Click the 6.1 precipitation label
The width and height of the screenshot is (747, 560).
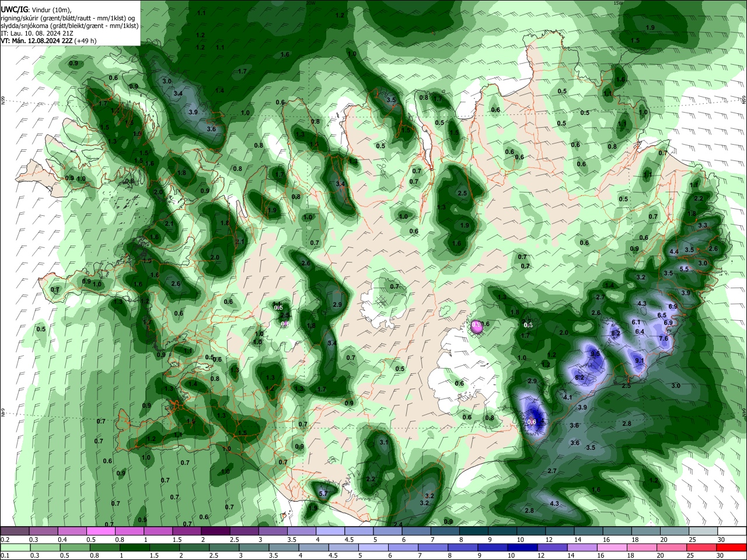tap(636, 322)
